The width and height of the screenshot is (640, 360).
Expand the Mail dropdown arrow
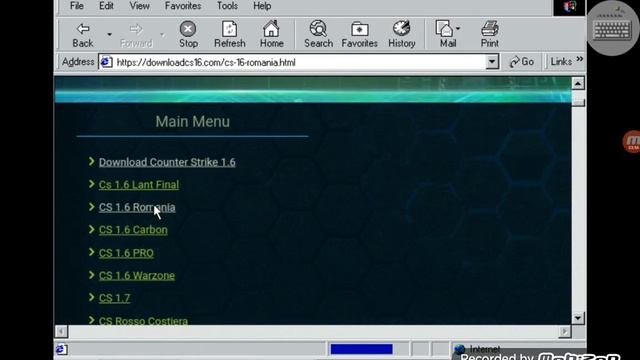[x=458, y=29]
